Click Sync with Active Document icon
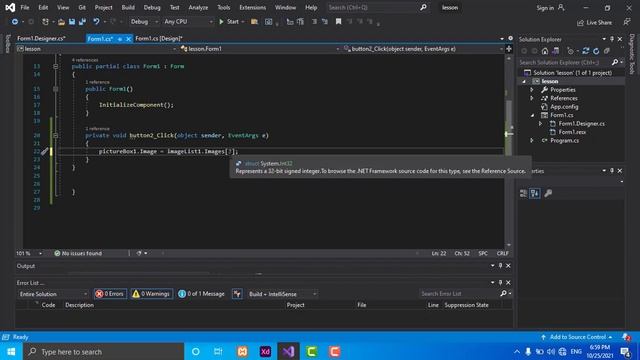The image size is (640, 360). [586, 51]
